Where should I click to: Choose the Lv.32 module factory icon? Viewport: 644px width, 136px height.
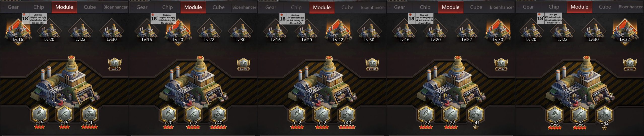click(625, 32)
